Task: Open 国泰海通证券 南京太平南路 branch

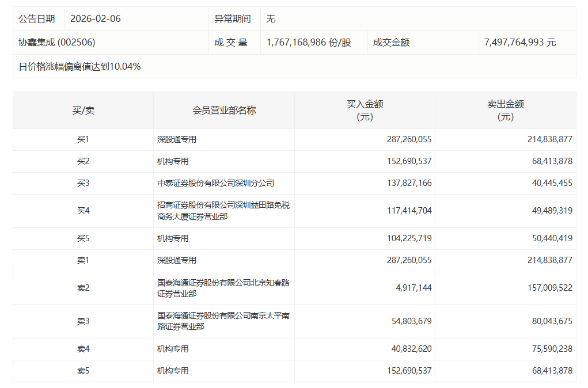Action: tap(223, 321)
